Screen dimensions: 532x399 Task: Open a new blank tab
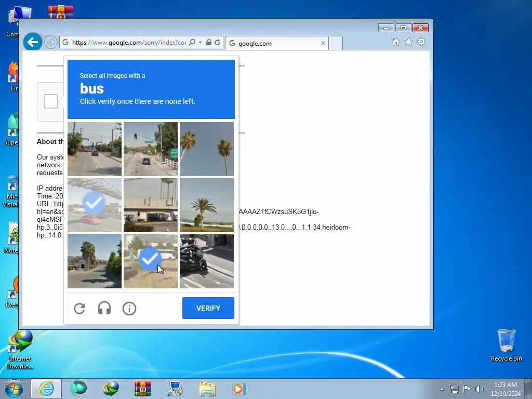pos(336,43)
